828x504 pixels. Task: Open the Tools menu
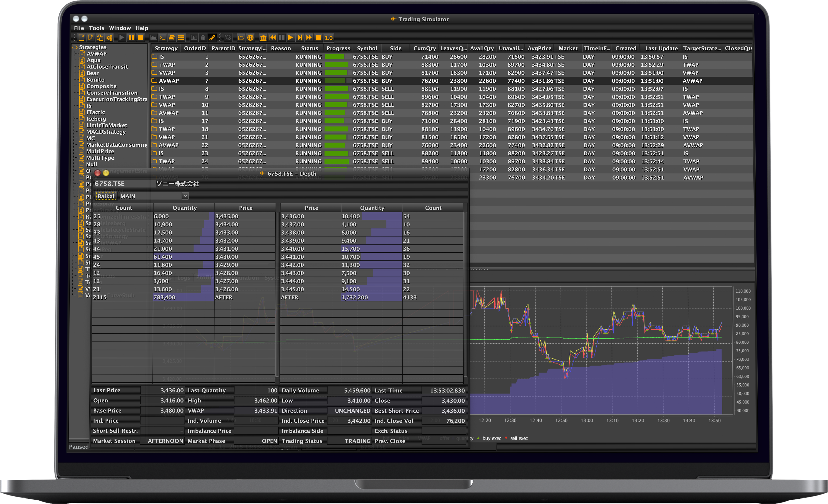coord(96,28)
